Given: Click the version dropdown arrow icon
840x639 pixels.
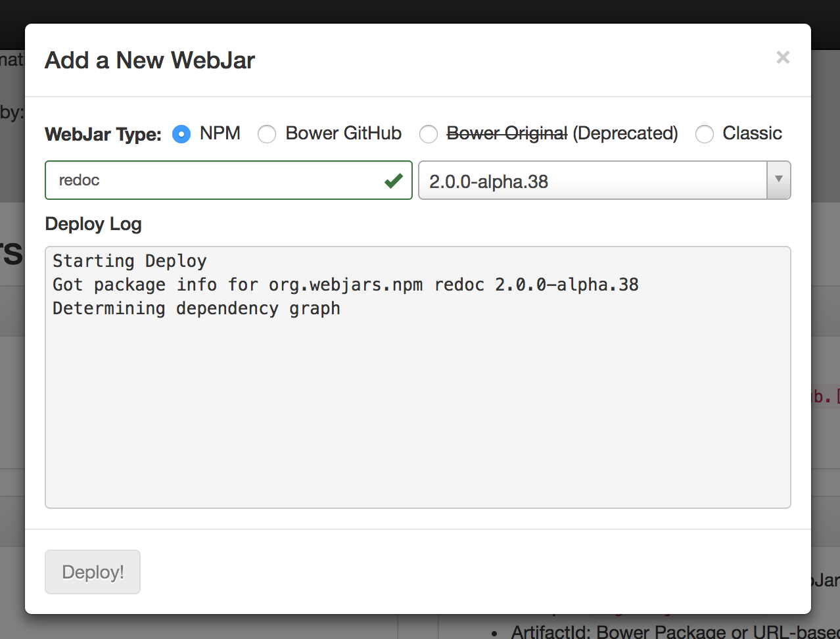Looking at the screenshot, I should (778, 180).
